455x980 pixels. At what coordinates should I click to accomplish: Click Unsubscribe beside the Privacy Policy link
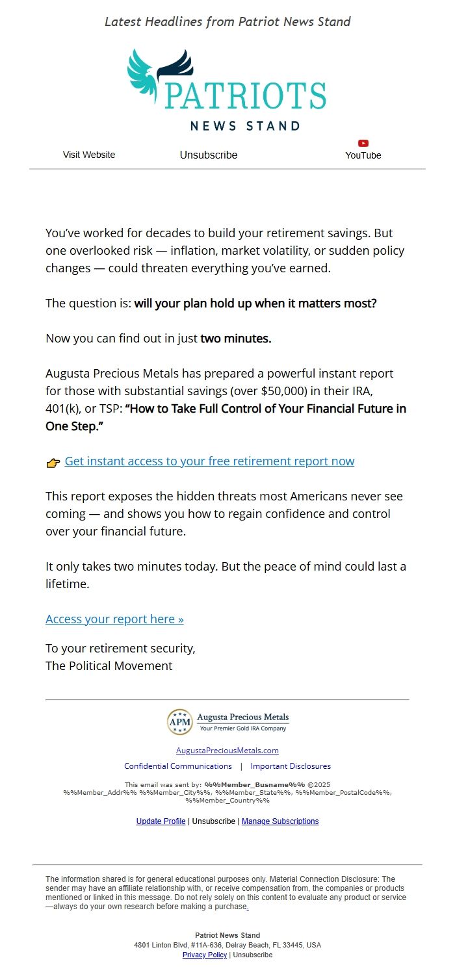(x=253, y=955)
